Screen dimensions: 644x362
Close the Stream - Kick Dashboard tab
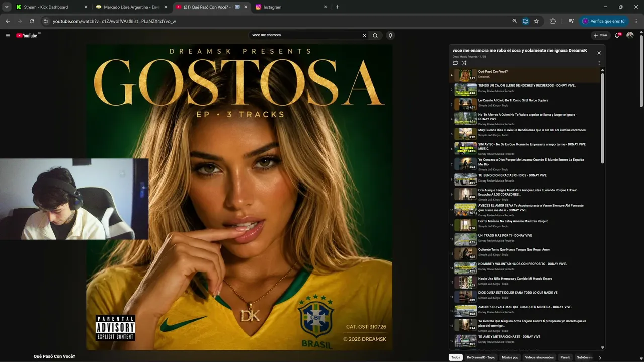click(86, 7)
